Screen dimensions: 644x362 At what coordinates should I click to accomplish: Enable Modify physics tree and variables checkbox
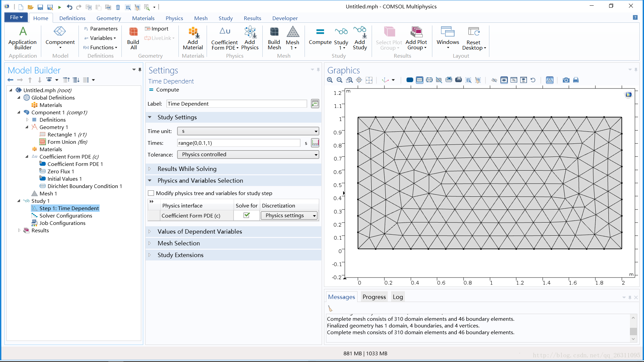pos(151,193)
